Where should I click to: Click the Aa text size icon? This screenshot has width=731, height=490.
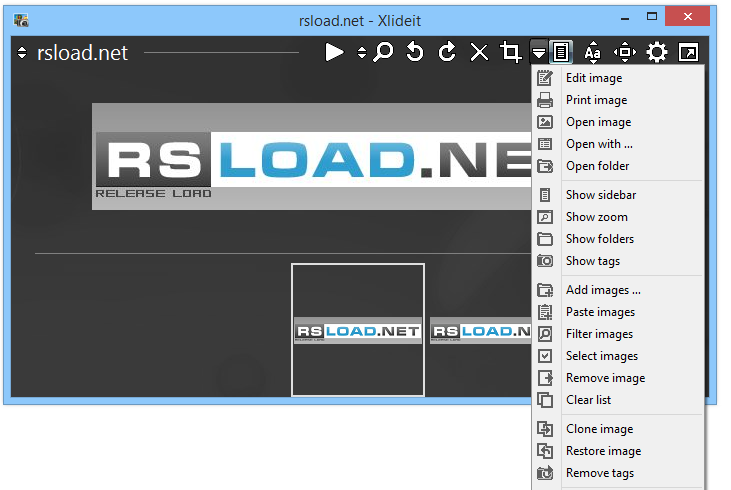(593, 52)
